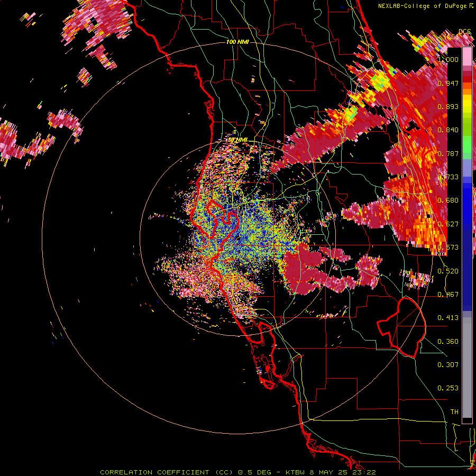This screenshot has height=476, width=476.
Task: Pick the lavender swatch beside 0.733
Action: coord(467,169)
